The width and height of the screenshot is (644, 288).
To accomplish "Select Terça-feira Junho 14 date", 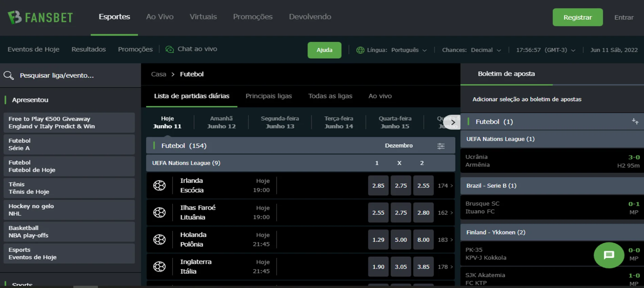I will pyautogui.click(x=339, y=122).
